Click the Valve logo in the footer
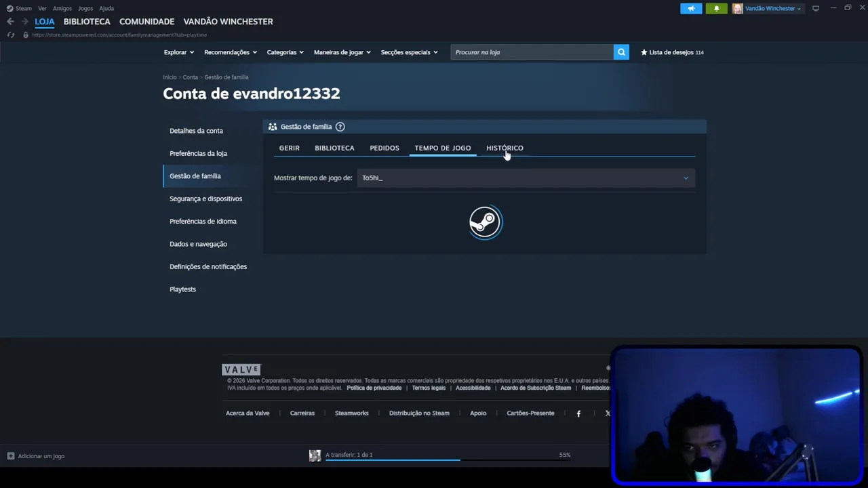The height and width of the screenshot is (488, 868). [x=241, y=369]
